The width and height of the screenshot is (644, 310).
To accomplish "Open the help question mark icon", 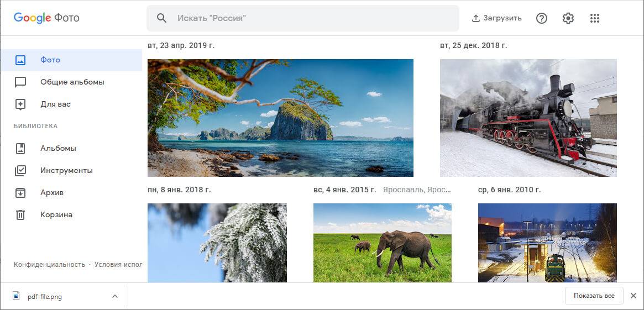I will tap(542, 18).
